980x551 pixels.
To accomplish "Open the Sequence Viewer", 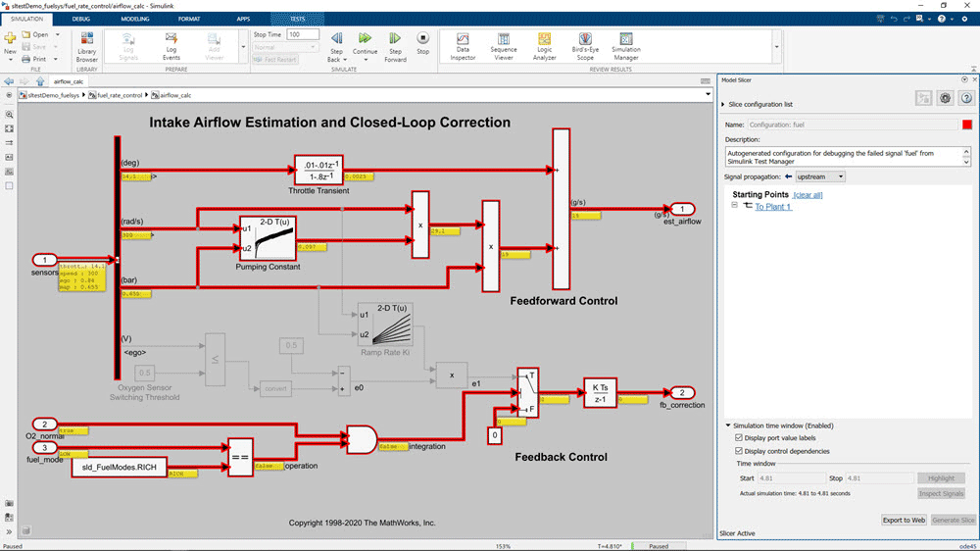I will (x=503, y=43).
